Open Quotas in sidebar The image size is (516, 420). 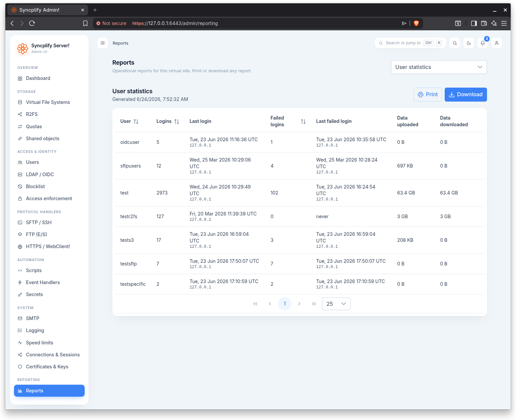tap(49, 127)
